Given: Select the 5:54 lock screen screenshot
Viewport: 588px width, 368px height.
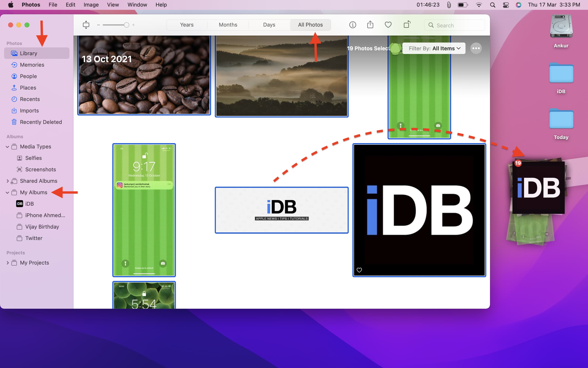Looking at the screenshot, I should (144, 295).
